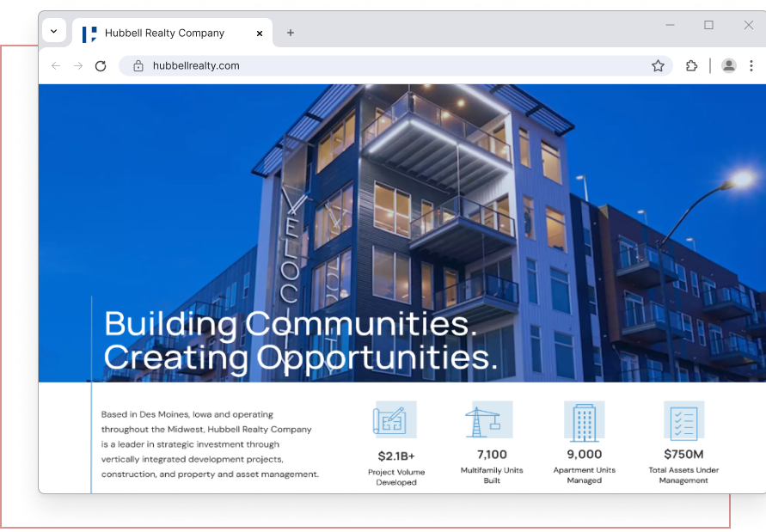Click "Multifamily Units Built" label
766x532 pixels.
click(492, 475)
